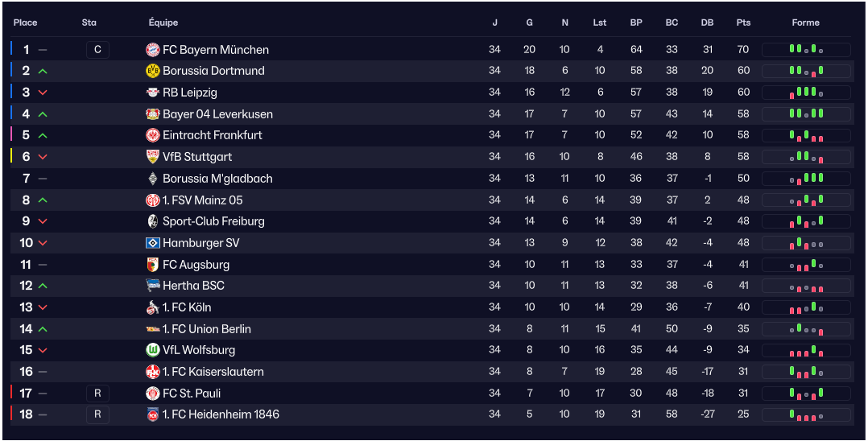
Task: Click the R status badge for St. Pauli
Action: pyautogui.click(x=97, y=394)
